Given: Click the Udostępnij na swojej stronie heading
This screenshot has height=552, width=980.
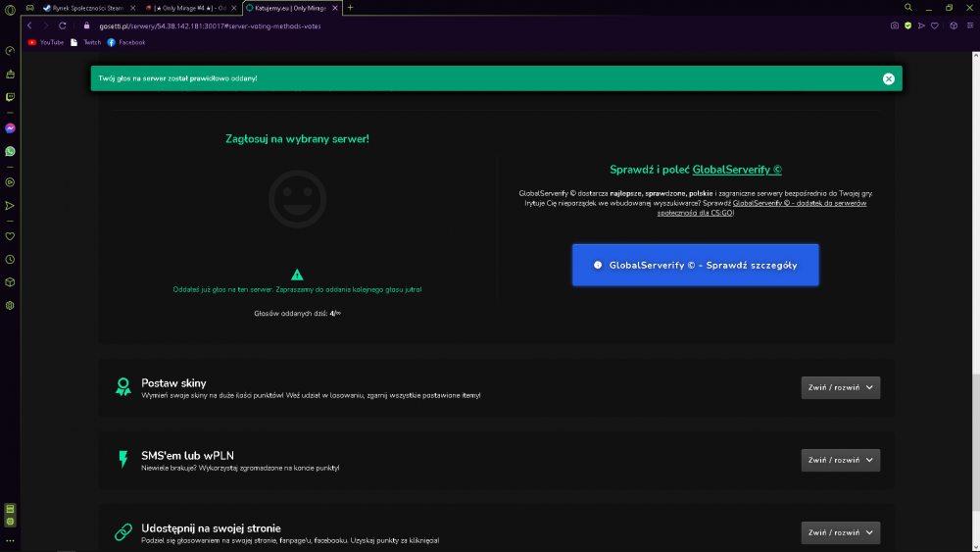Looking at the screenshot, I should [211, 528].
